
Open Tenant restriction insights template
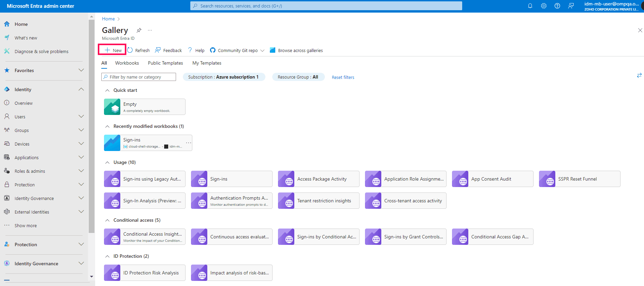click(319, 201)
